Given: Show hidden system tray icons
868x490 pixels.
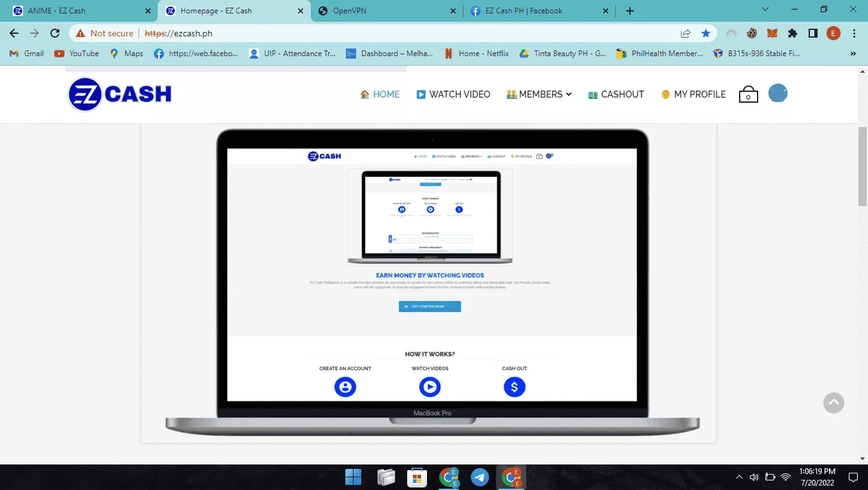Looking at the screenshot, I should 739,477.
